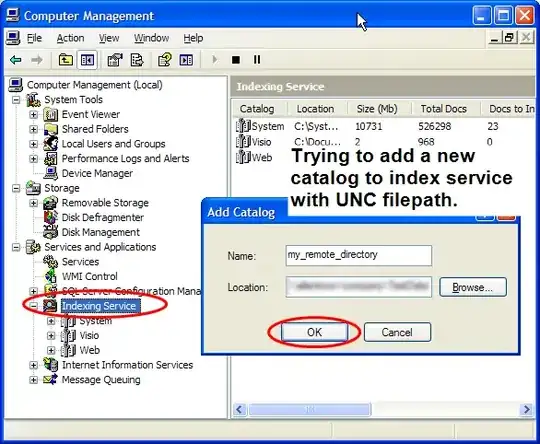Click the Performance Logs and Alerts icon
Image resolution: width=540 pixels, height=444 pixels.
point(51,158)
